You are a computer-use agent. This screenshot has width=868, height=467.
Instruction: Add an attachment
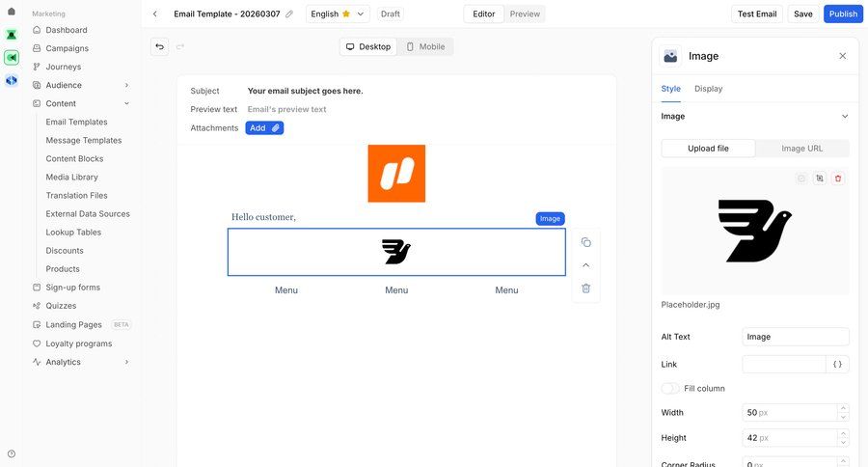264,128
